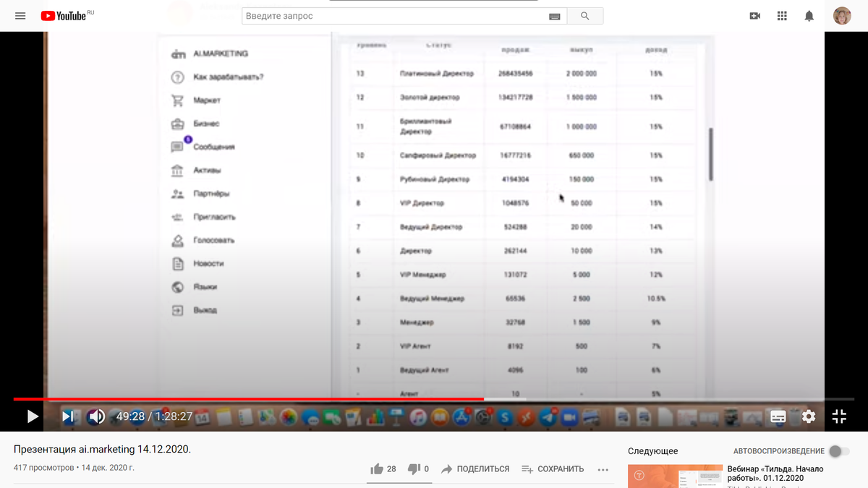The height and width of the screenshot is (488, 868).
Task: Open Сообщения with the notification badge
Action: (203, 146)
